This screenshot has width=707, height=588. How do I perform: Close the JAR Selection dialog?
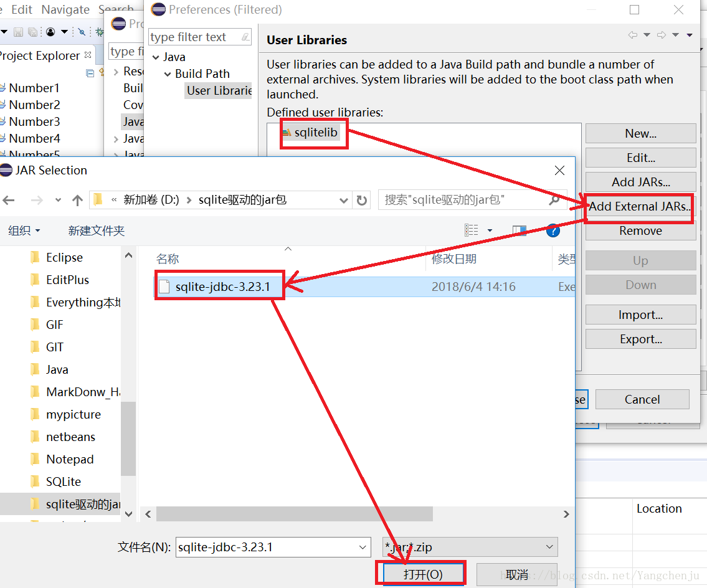click(x=559, y=171)
